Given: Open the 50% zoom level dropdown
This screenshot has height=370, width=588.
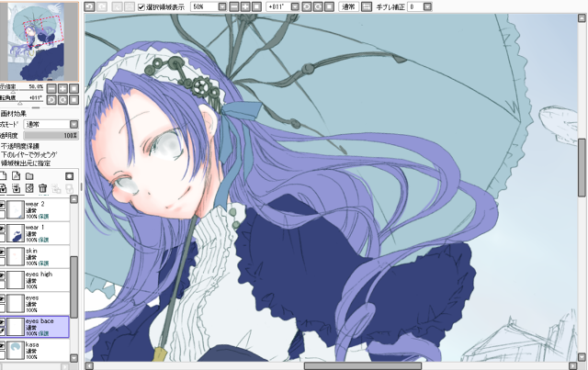Looking at the screenshot, I should pos(222,6).
